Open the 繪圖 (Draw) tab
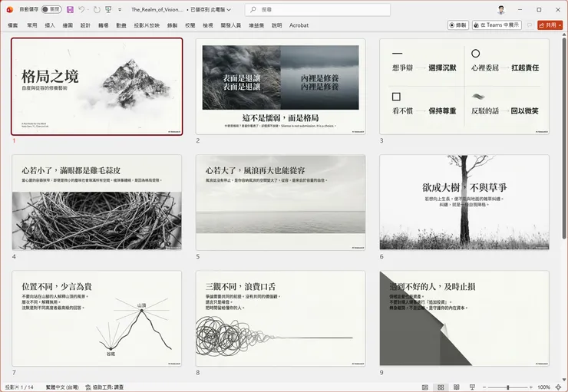 68,25
